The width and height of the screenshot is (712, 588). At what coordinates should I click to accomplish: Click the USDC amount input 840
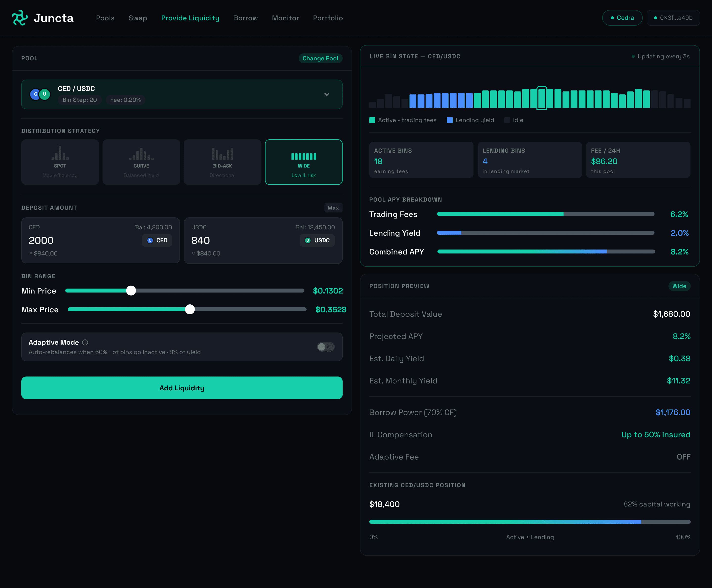[x=200, y=240]
